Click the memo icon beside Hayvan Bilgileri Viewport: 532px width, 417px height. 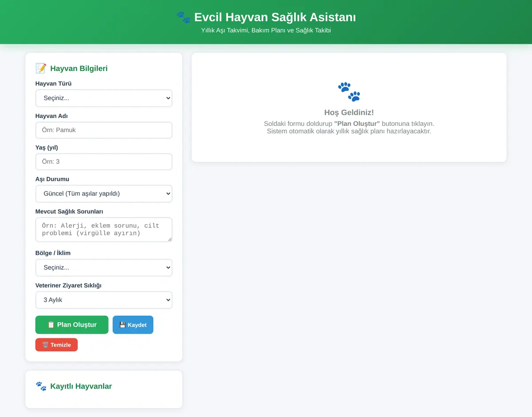[x=41, y=68]
